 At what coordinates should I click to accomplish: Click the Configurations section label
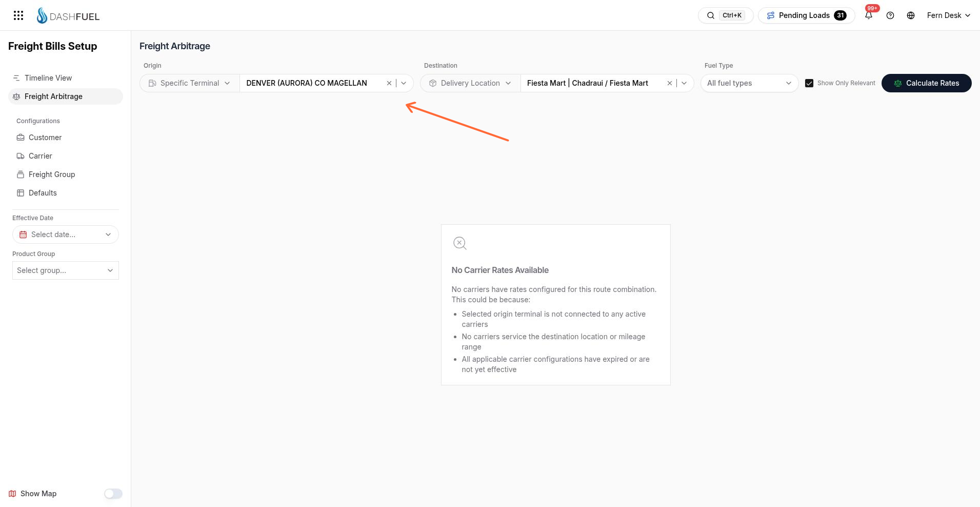click(x=38, y=121)
